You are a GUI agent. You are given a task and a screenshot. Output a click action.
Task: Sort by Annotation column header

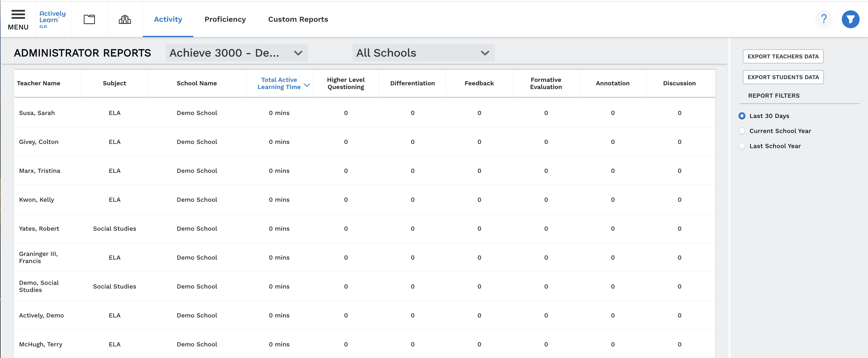coord(613,83)
